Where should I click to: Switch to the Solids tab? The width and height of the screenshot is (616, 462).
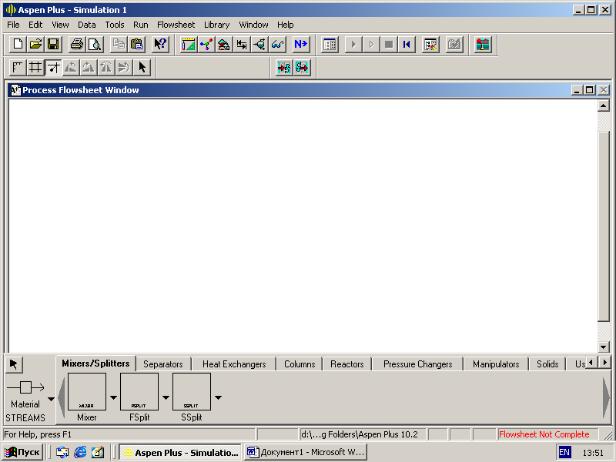point(547,364)
